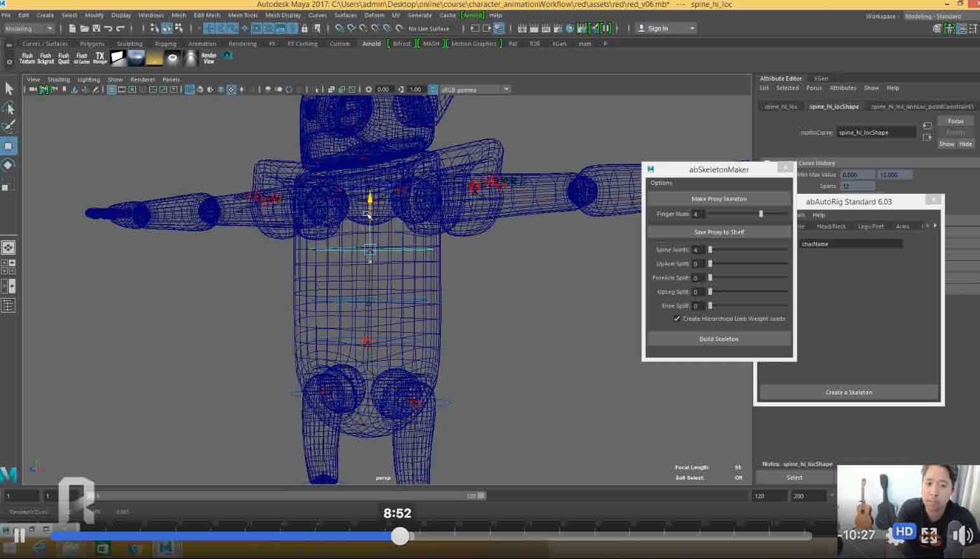Click the Build Skeleton button
This screenshot has width=980, height=559.
[718, 339]
